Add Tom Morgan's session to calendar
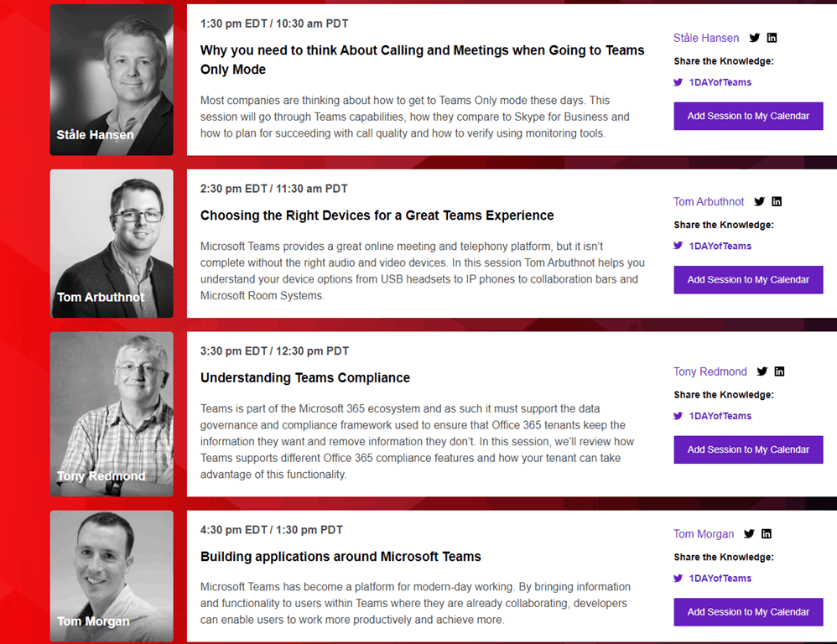 (x=748, y=611)
